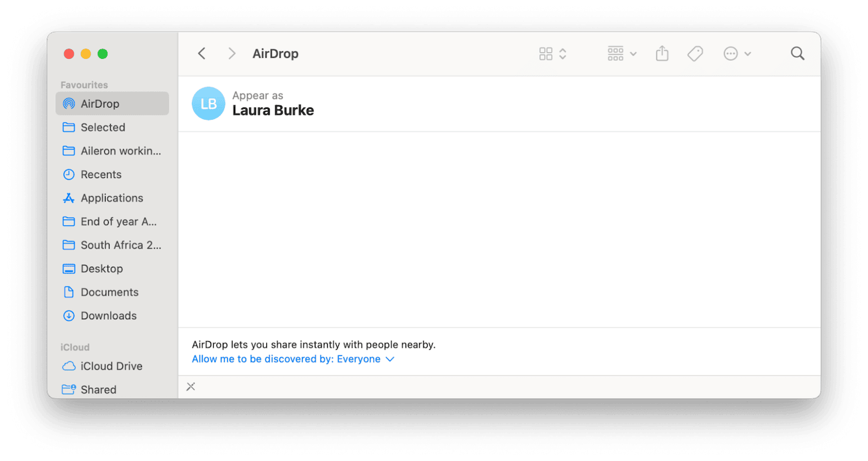The height and width of the screenshot is (461, 868).
Task: Open the Recents view
Action: pos(101,174)
